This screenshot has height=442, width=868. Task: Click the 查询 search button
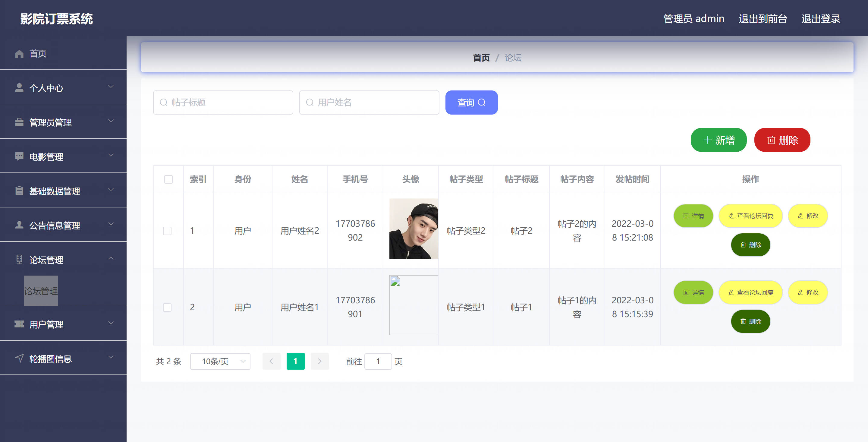pyautogui.click(x=471, y=103)
